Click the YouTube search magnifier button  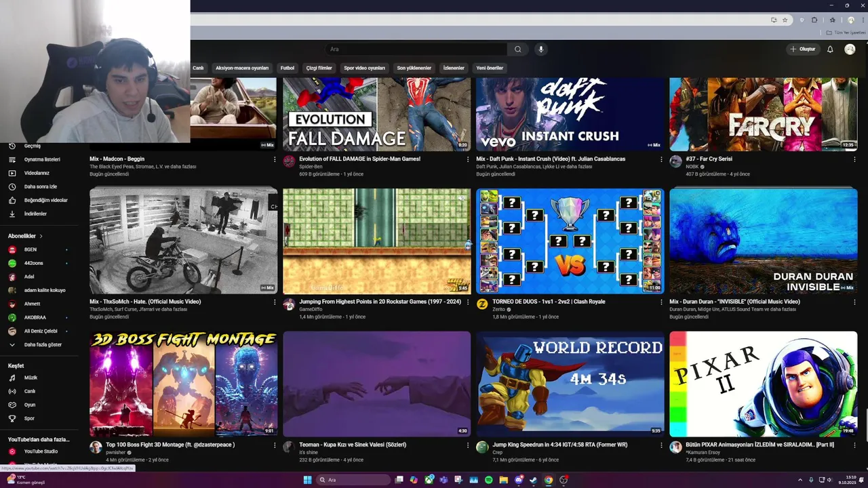[517, 49]
